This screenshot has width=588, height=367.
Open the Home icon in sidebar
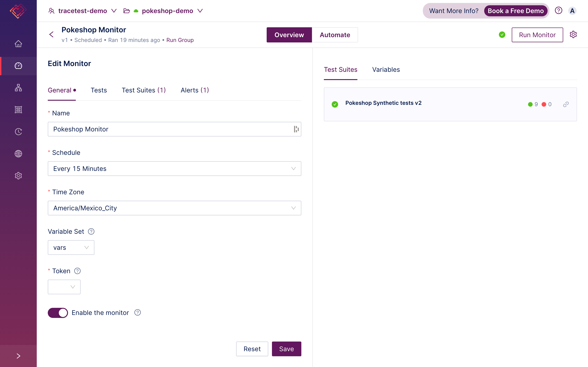(x=18, y=44)
